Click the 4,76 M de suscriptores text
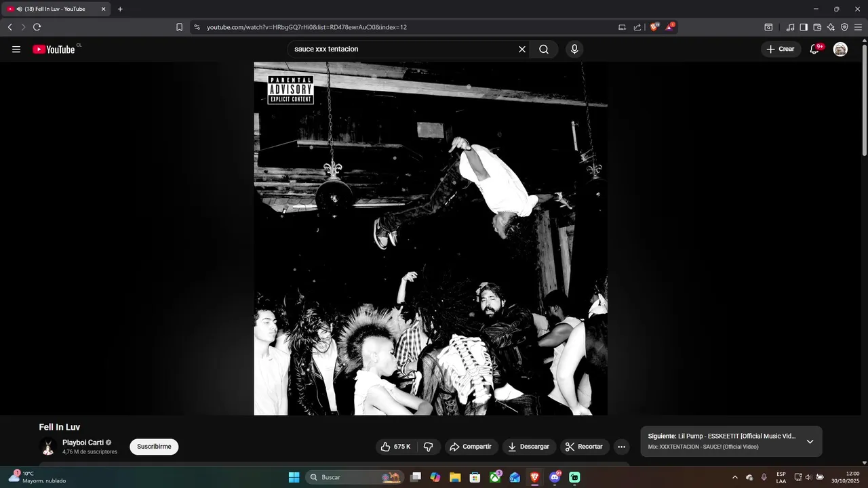 click(90, 452)
